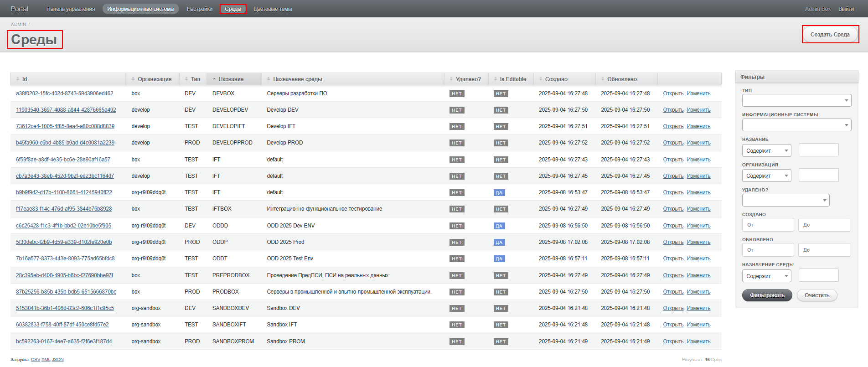The image size is (868, 367).
Task: Focus the Назначение среды filter text field
Action: tap(819, 275)
